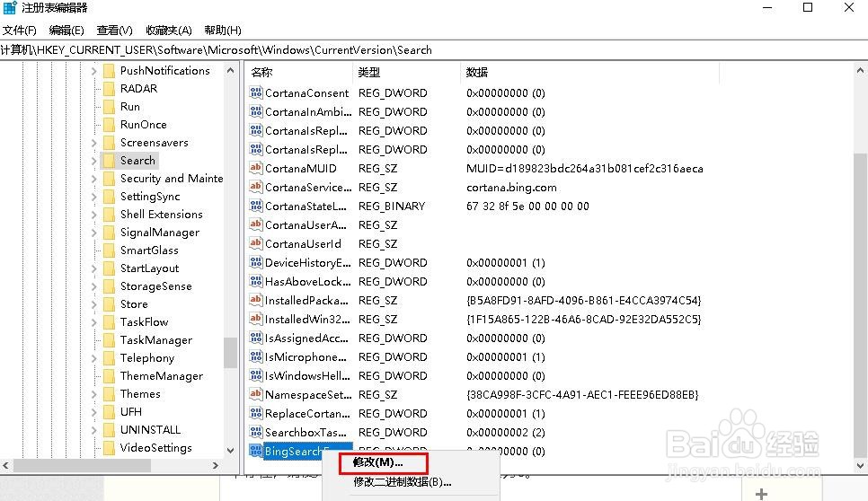Expand the Shell Extensions key
868x501 pixels.
point(93,214)
